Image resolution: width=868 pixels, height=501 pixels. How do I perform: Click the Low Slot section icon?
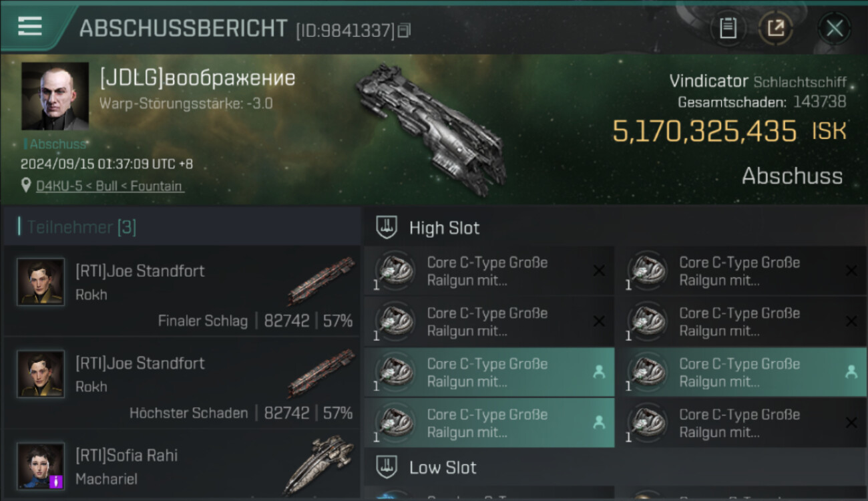[387, 468]
